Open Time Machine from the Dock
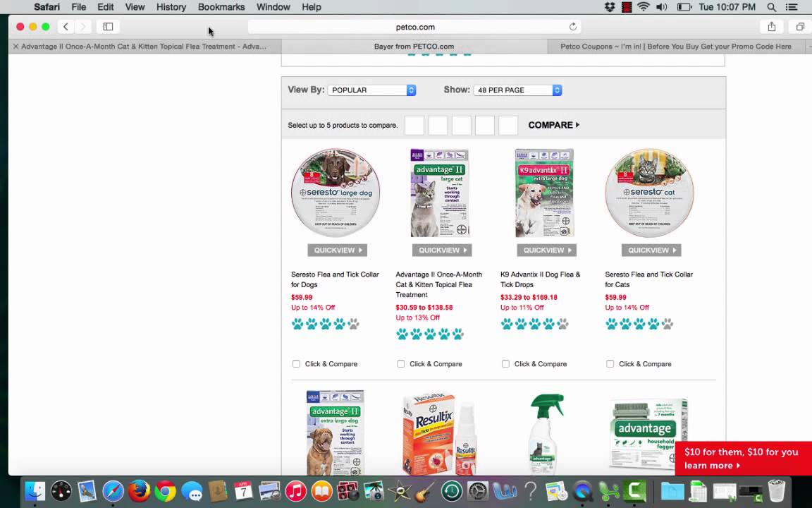Screen dimensions: 812x508 point(452,491)
